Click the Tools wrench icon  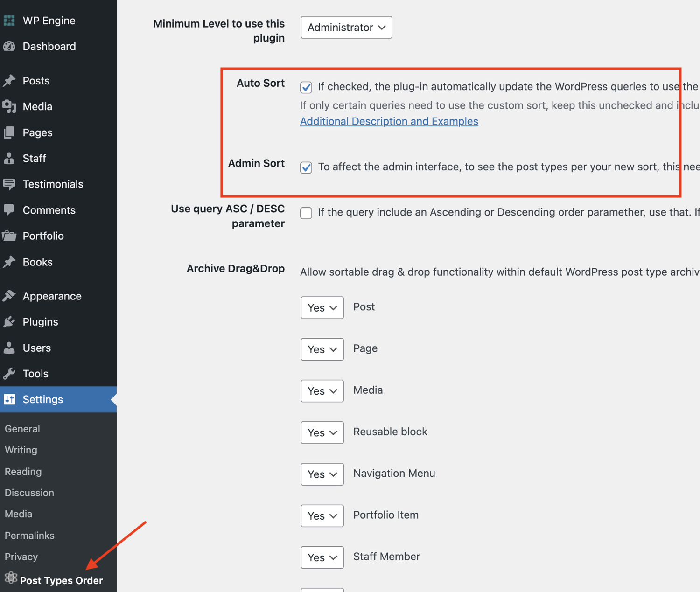tap(9, 374)
